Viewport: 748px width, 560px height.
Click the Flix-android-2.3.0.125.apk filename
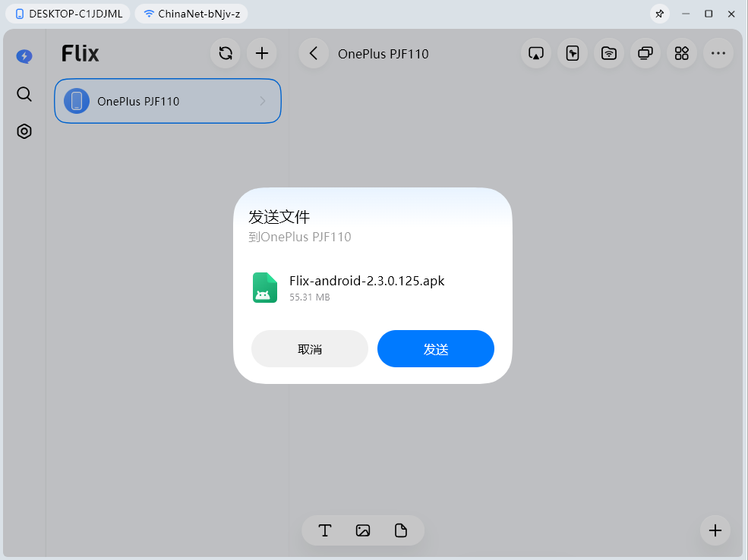367,281
